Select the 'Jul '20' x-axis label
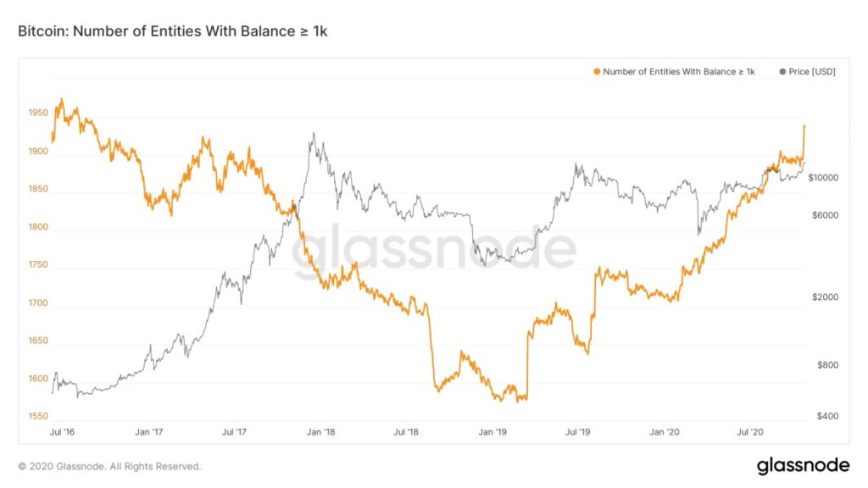This screenshot has height=488, width=868. click(751, 431)
